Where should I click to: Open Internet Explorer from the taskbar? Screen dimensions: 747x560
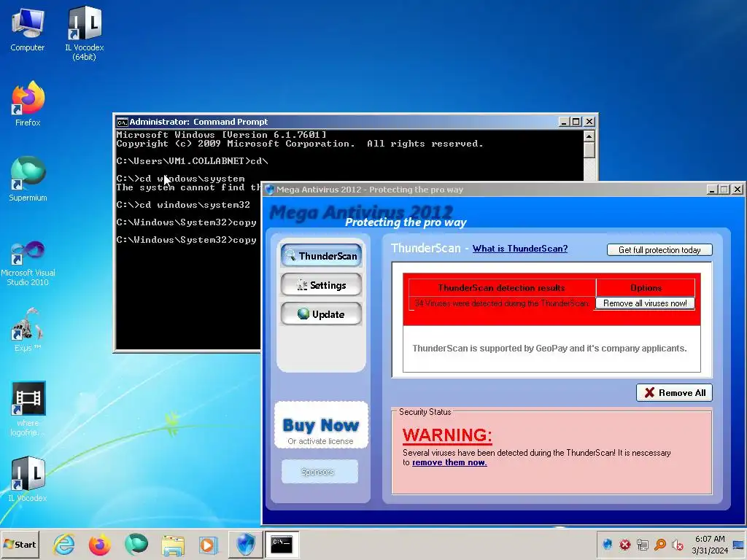(x=64, y=544)
